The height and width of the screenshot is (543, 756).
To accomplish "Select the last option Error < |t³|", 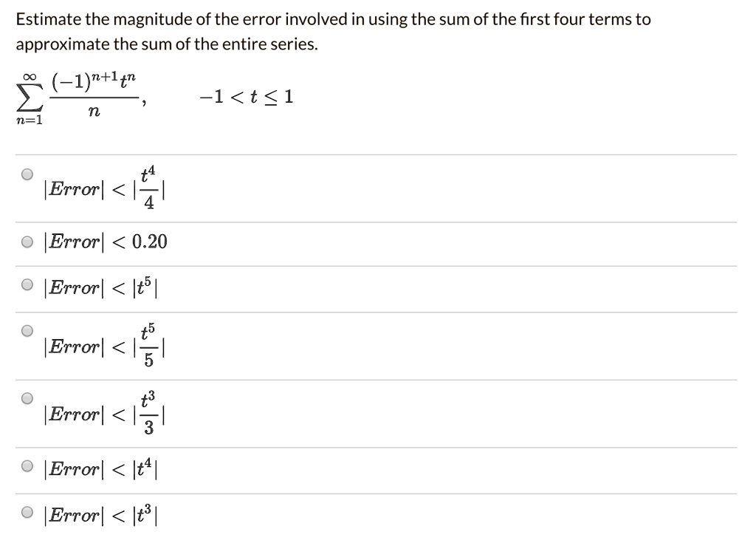I will click(27, 512).
